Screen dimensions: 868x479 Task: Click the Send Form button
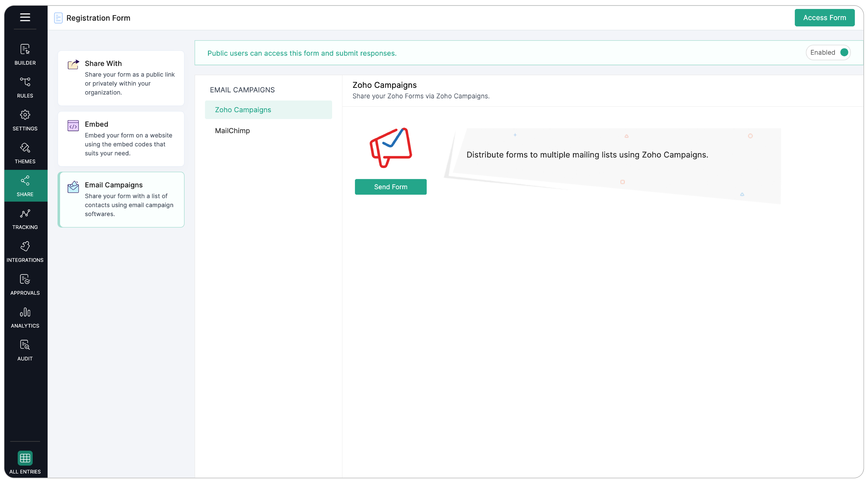click(391, 187)
